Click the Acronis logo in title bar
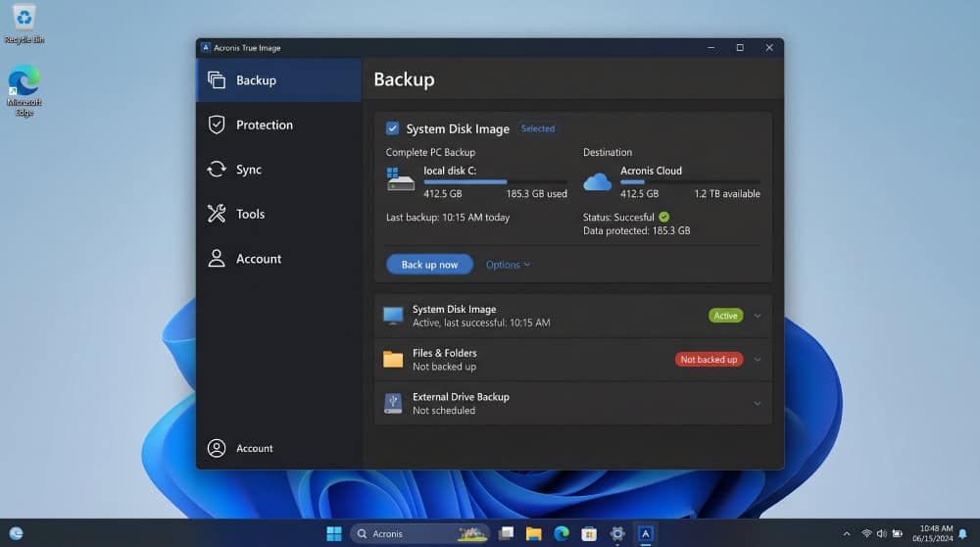Screen dimensions: 980x547 [205, 47]
